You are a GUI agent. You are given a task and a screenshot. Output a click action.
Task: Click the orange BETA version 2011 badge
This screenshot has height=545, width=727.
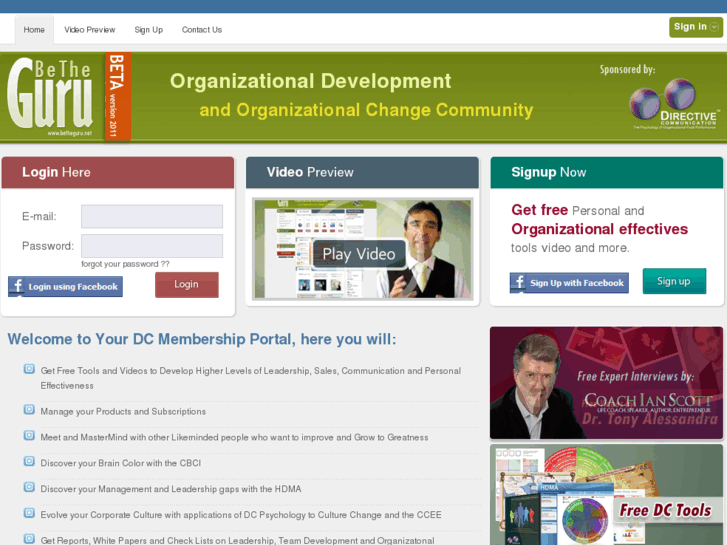(x=118, y=96)
